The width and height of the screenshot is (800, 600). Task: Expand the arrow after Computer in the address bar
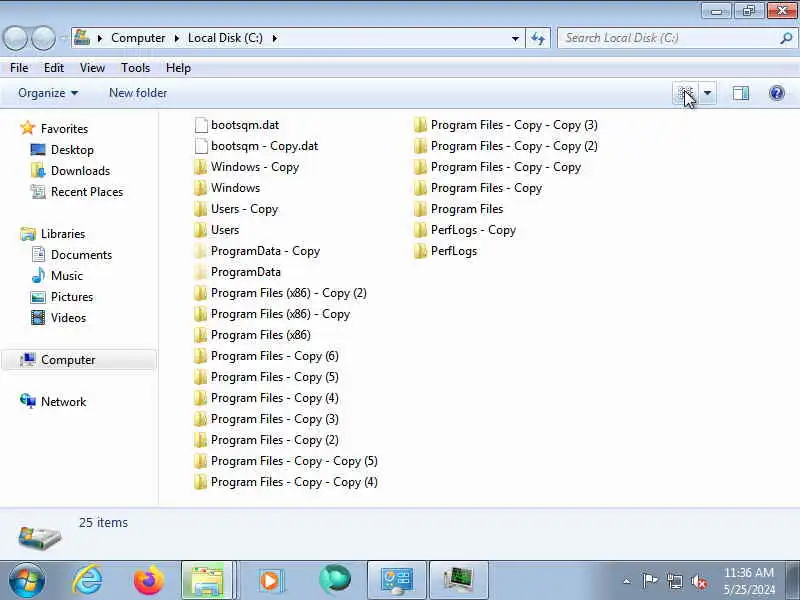pyautogui.click(x=177, y=38)
